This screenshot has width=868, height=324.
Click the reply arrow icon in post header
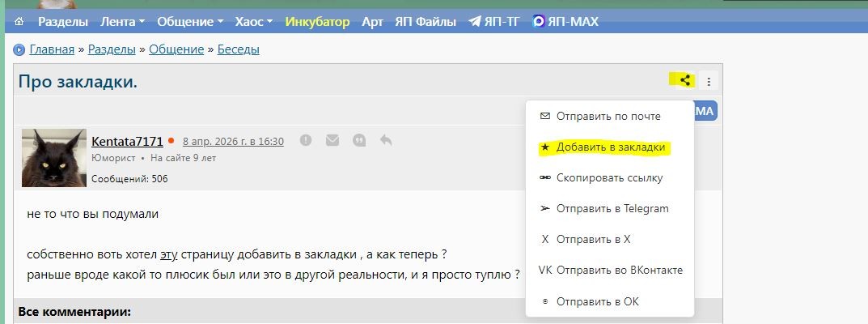[x=386, y=140]
